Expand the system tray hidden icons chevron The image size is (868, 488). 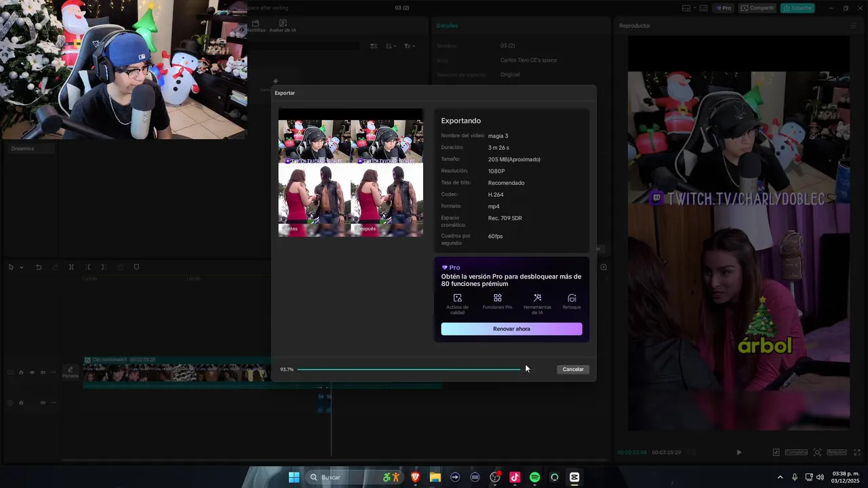coord(780,477)
